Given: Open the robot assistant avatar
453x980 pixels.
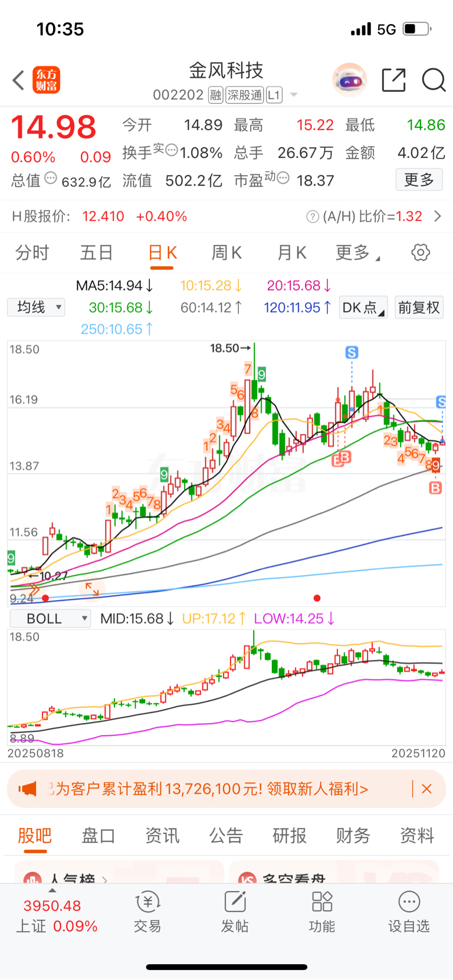Looking at the screenshot, I should coord(349,80).
